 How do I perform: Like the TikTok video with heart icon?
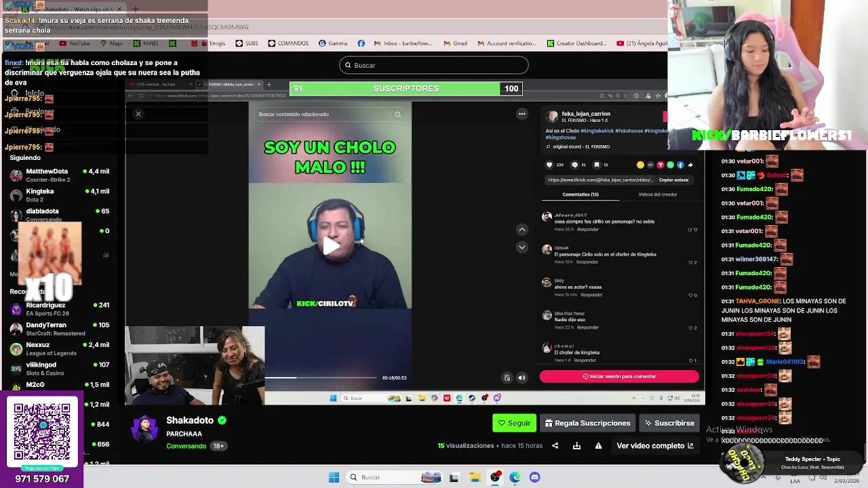coord(549,165)
